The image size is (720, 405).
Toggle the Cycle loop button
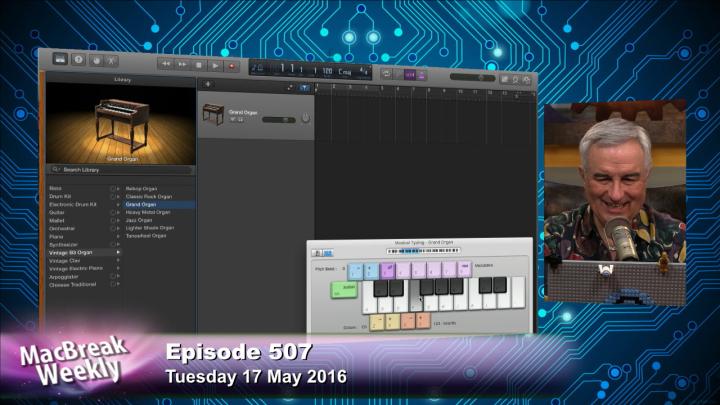click(x=387, y=73)
